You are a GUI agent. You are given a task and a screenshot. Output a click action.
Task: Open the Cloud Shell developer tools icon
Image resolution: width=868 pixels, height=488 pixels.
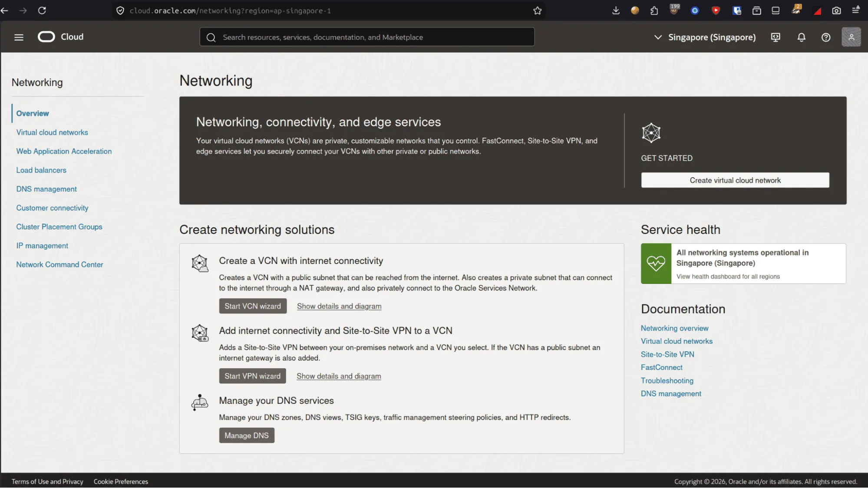[776, 37]
